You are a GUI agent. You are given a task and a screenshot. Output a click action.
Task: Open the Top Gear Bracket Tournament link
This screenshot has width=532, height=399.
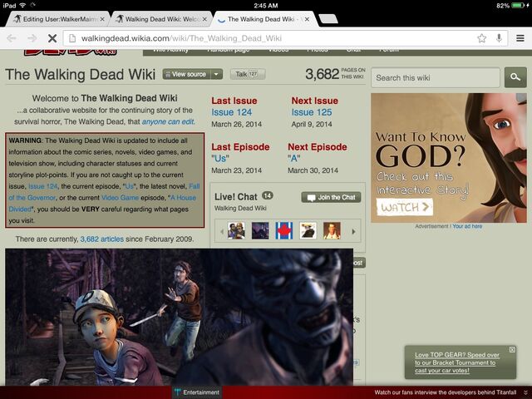pyautogui.click(x=456, y=362)
